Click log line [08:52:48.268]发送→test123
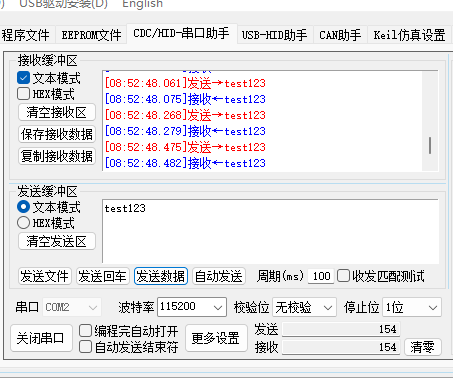 tap(185, 115)
